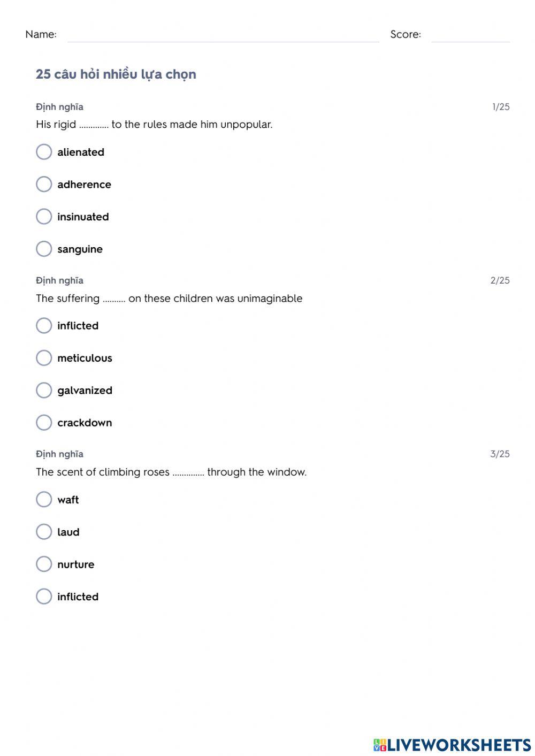Click the Name input line
535x756 pixels.
coord(223,35)
